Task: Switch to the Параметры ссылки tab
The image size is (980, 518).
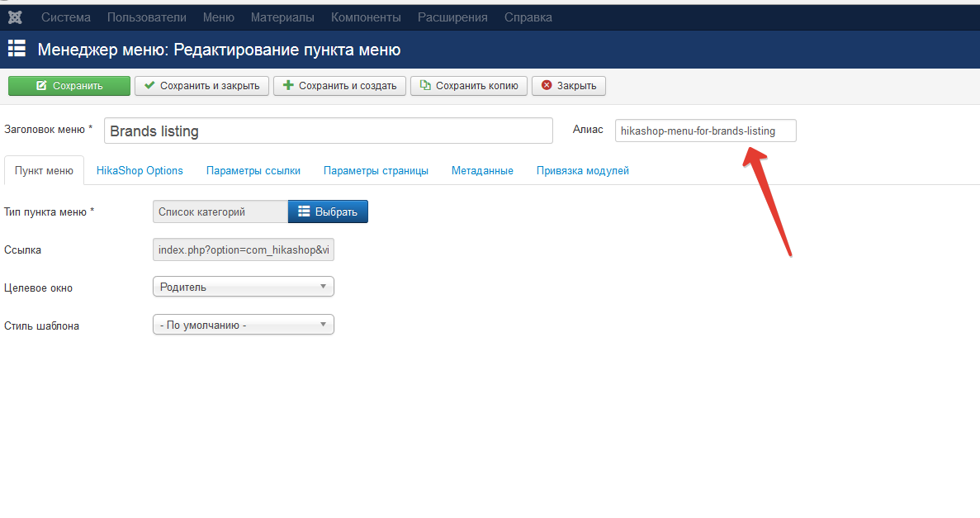Action: click(253, 171)
